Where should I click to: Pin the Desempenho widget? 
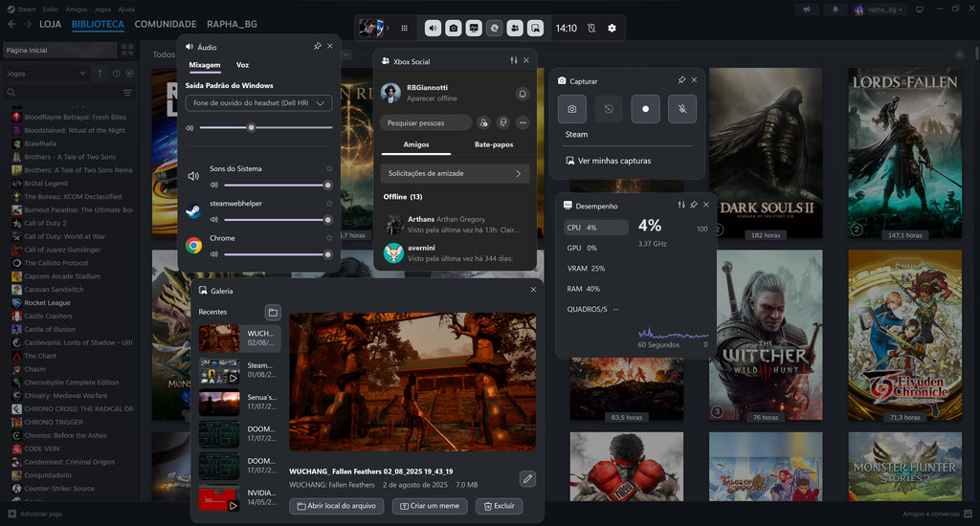pyautogui.click(x=694, y=205)
